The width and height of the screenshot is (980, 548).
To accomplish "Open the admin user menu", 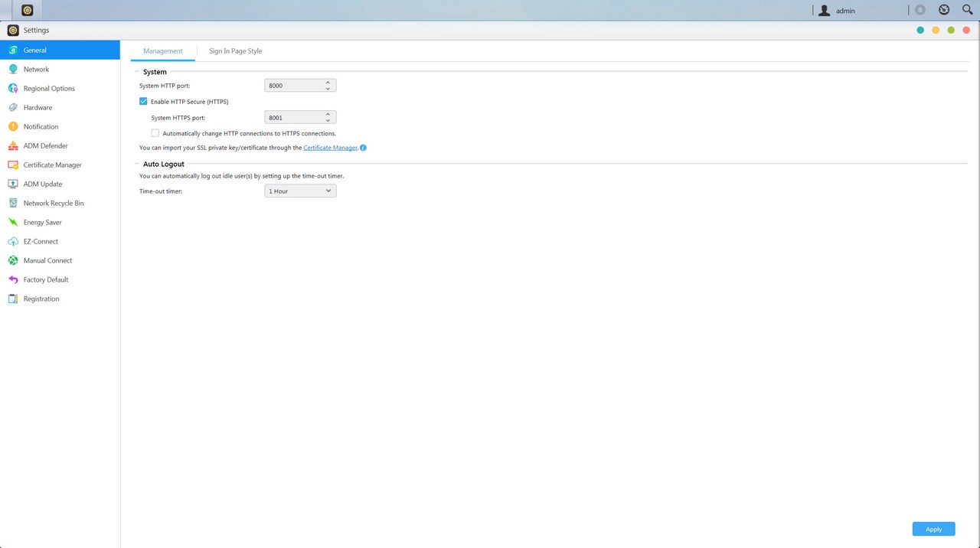I will (837, 11).
